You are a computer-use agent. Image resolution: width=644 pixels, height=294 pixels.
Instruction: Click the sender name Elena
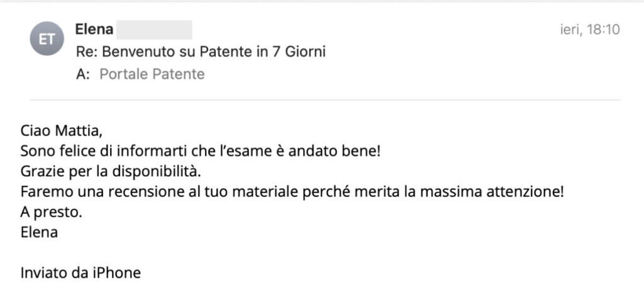click(x=94, y=29)
